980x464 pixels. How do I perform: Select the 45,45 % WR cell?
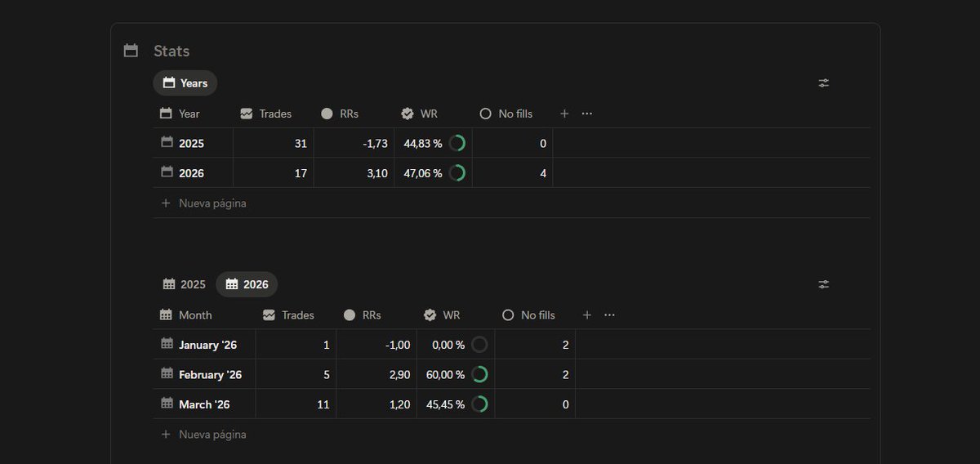tap(456, 404)
